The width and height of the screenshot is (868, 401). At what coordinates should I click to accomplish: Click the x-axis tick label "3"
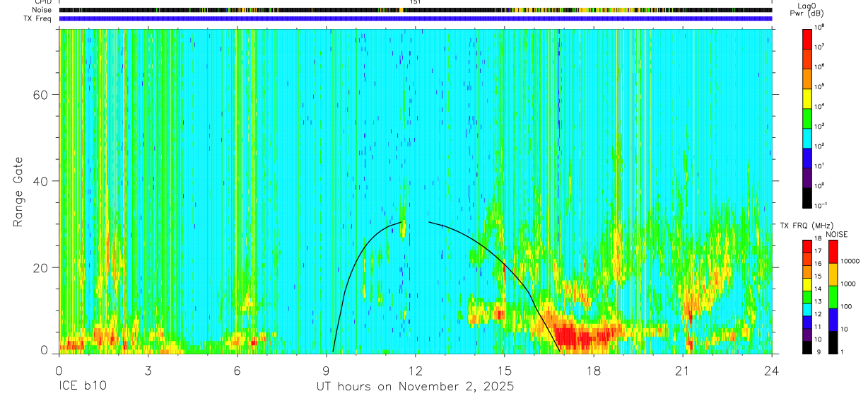pyautogui.click(x=148, y=371)
